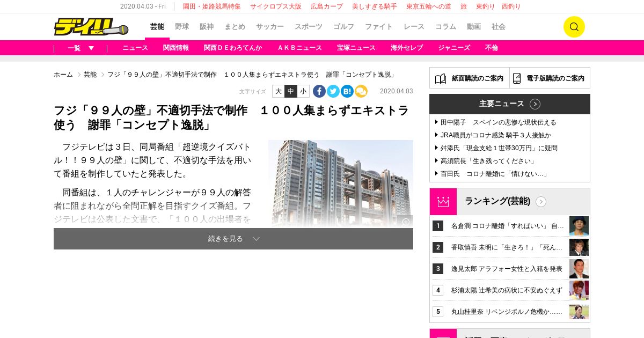Bookmark with Hatena B! icon

pyautogui.click(x=347, y=91)
